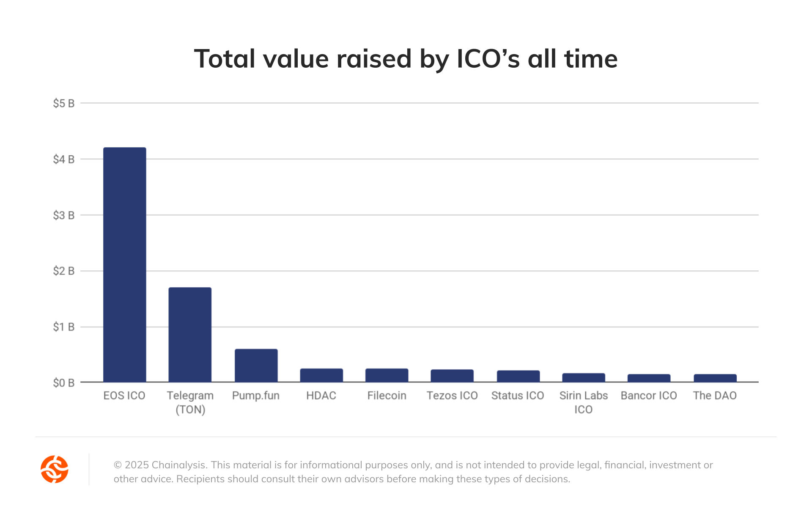Image resolution: width=812 pixels, height=528 pixels.
Task: Click the $3 B axis label
Action: tap(63, 215)
